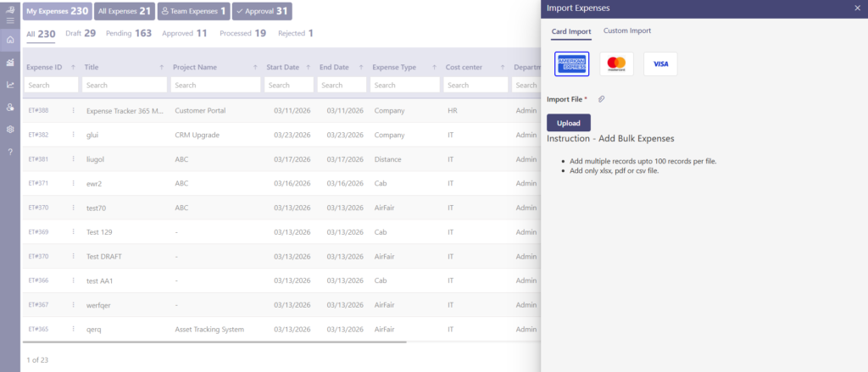Sort by Expense ID column arrow
The image size is (868, 372).
coord(74,67)
